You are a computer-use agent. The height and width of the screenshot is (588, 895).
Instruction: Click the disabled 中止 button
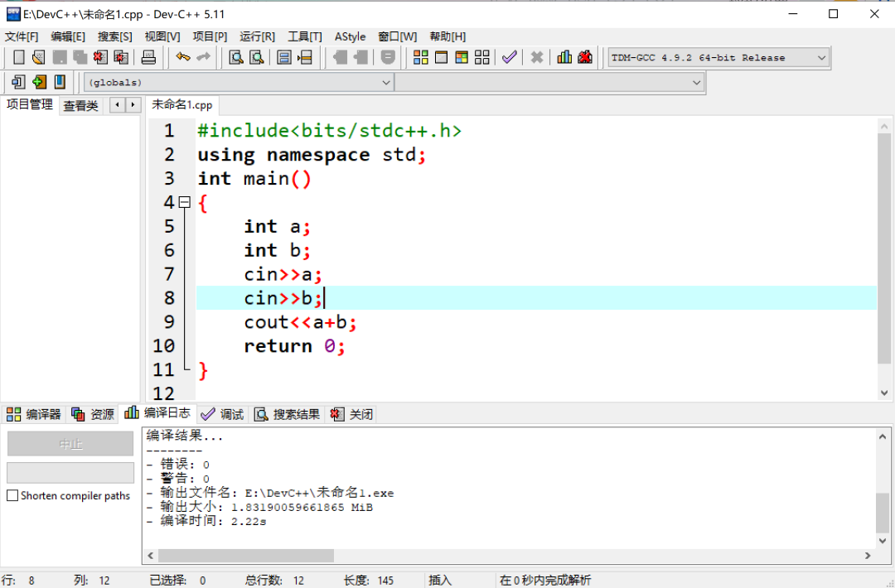tap(70, 444)
